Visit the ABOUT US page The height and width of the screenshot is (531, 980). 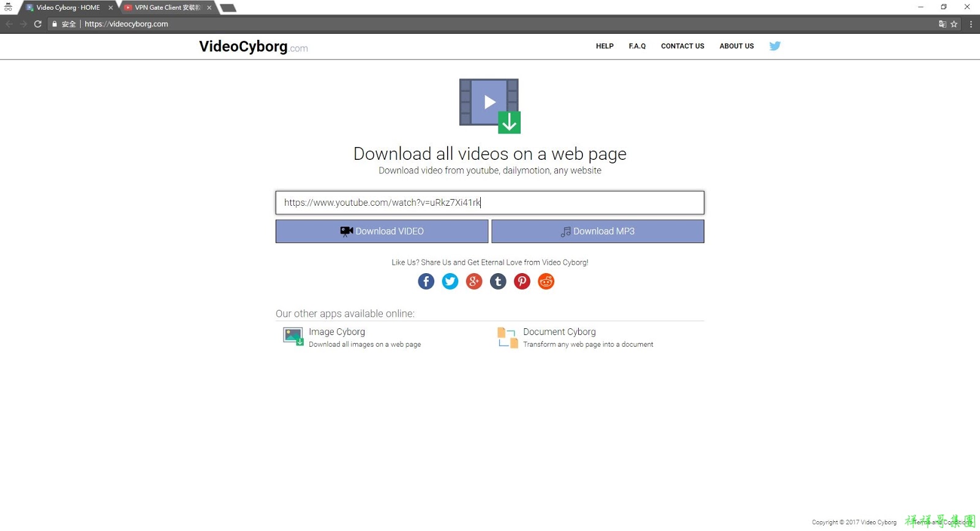737,46
